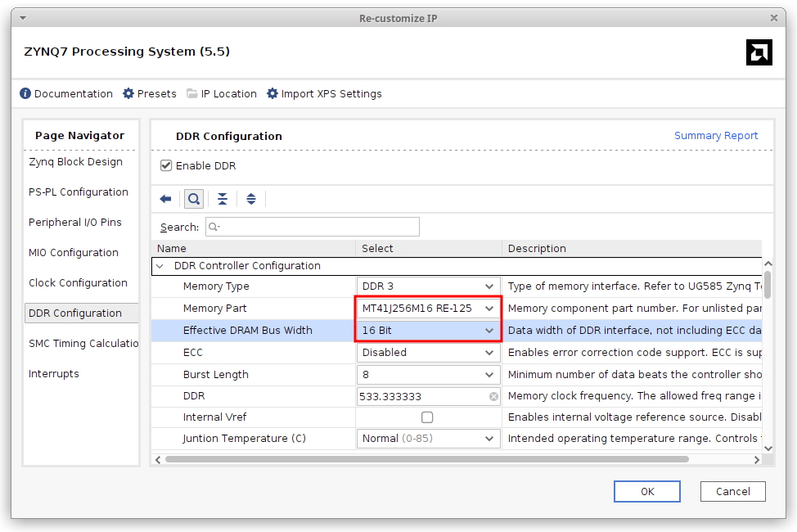Image resolution: width=797 pixels, height=532 pixels.
Task: Click the OK button
Action: [x=647, y=491]
